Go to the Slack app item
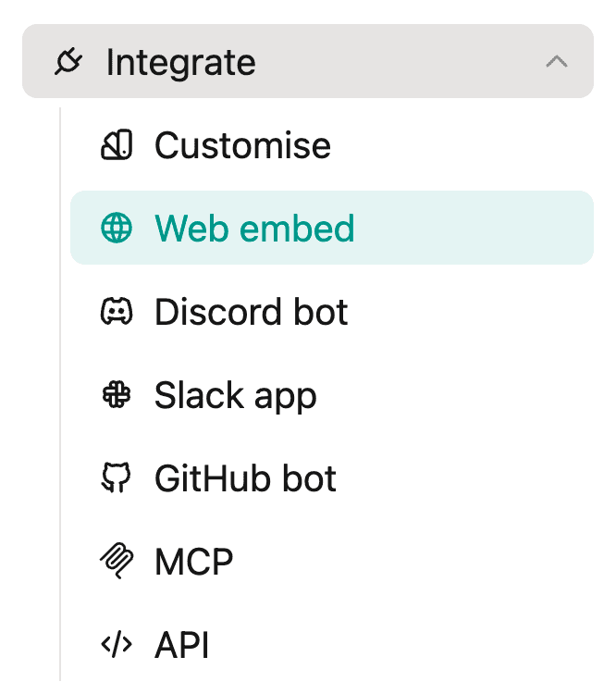Screen dimensions: 616x694 [331, 394]
